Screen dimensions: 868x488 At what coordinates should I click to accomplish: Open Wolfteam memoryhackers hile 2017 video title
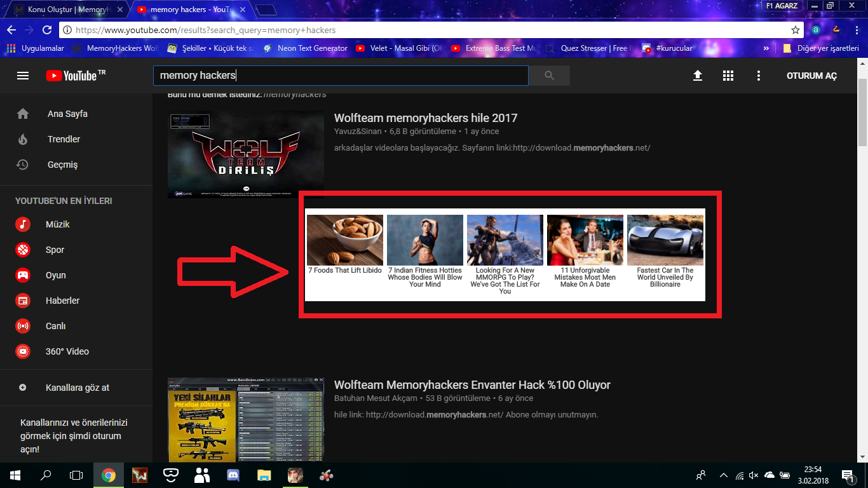coord(426,118)
